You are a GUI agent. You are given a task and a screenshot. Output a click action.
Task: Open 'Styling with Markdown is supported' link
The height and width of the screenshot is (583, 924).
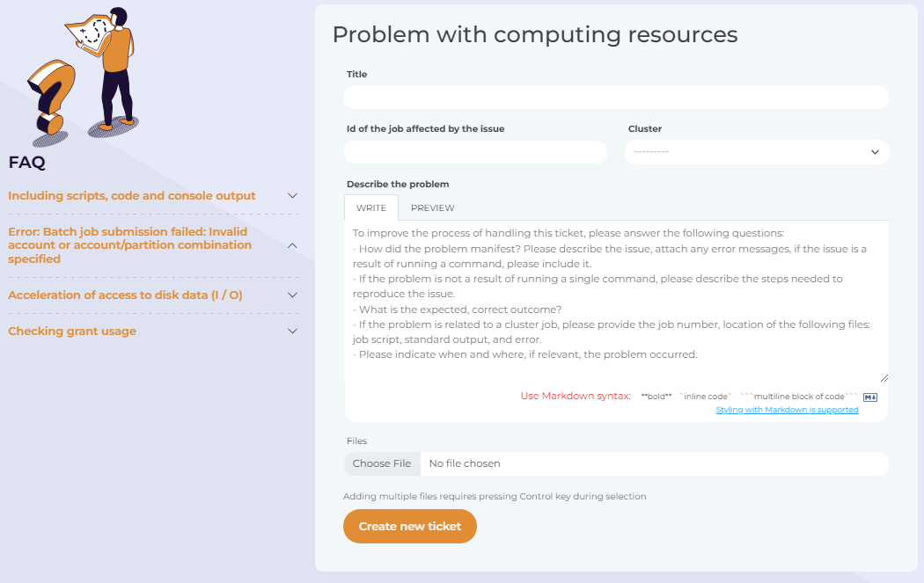pyautogui.click(x=787, y=410)
